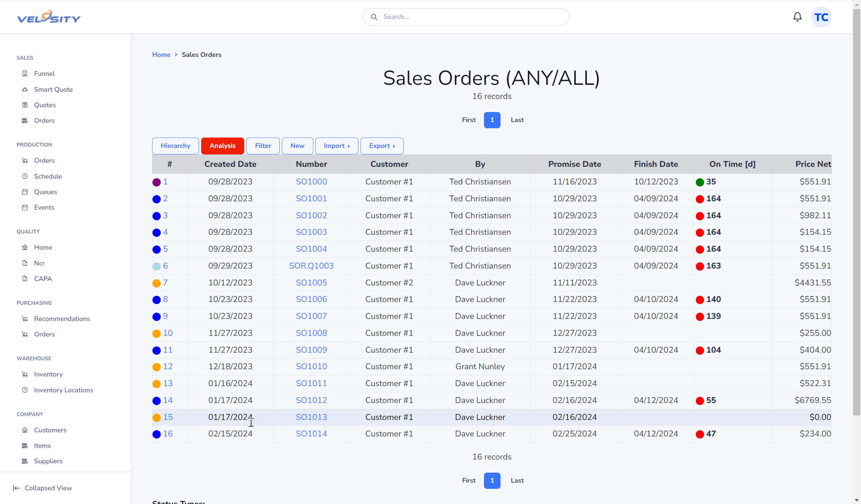Click the bottom First pagination link

point(468,481)
